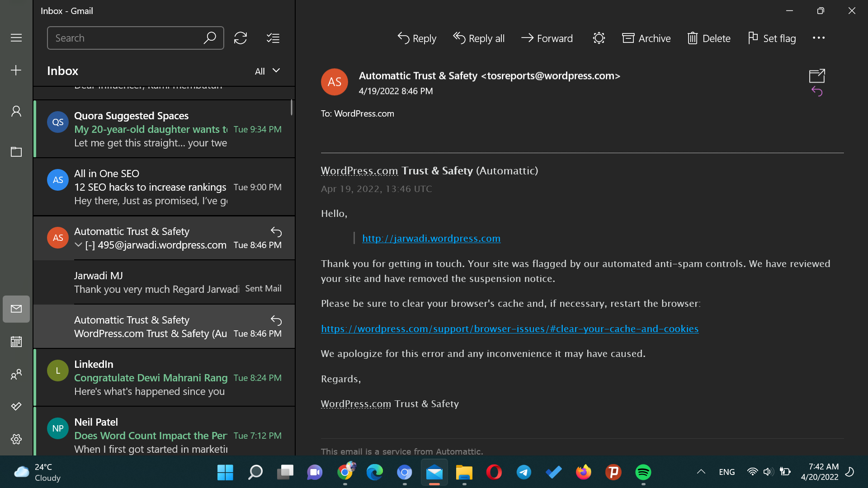Open the All folders icon in sidebar
The width and height of the screenshot is (868, 488).
(16, 152)
